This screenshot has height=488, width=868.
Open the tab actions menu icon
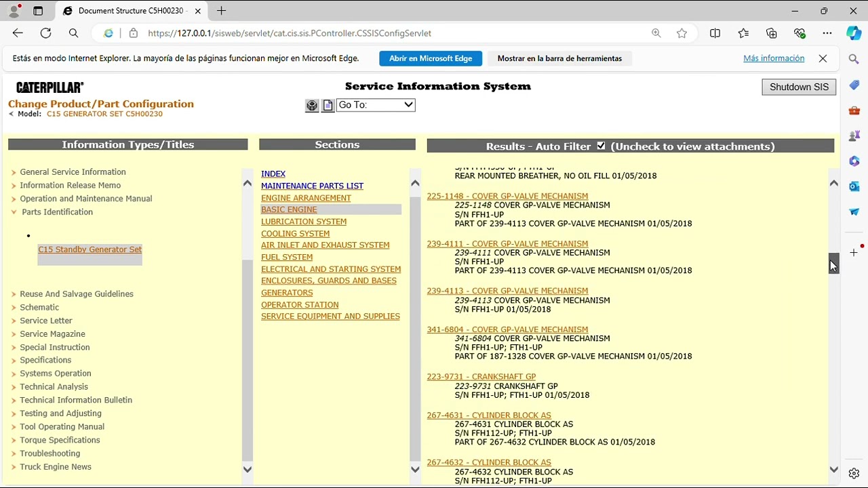38,11
